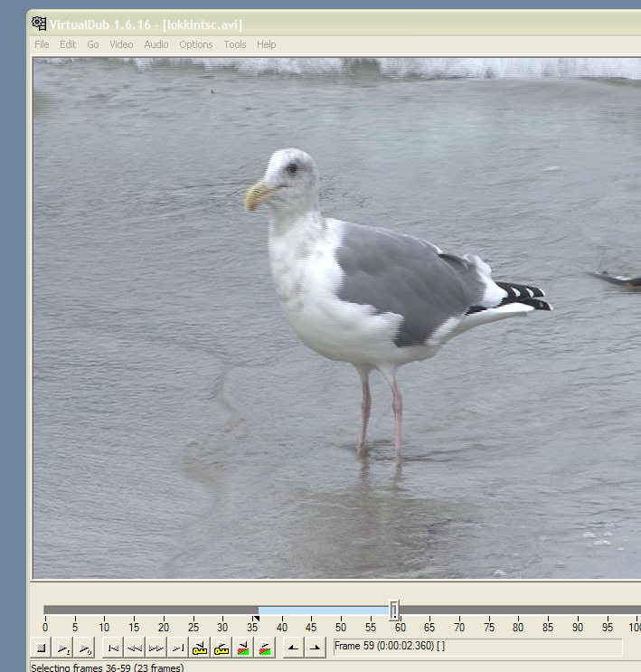The width and height of the screenshot is (641, 672).
Task: Open the Video menu
Action: (121, 44)
